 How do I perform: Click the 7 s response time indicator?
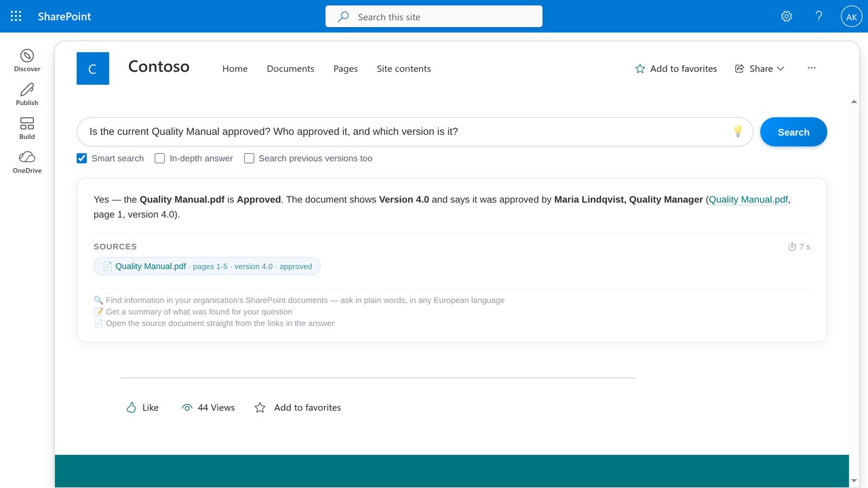(x=799, y=247)
